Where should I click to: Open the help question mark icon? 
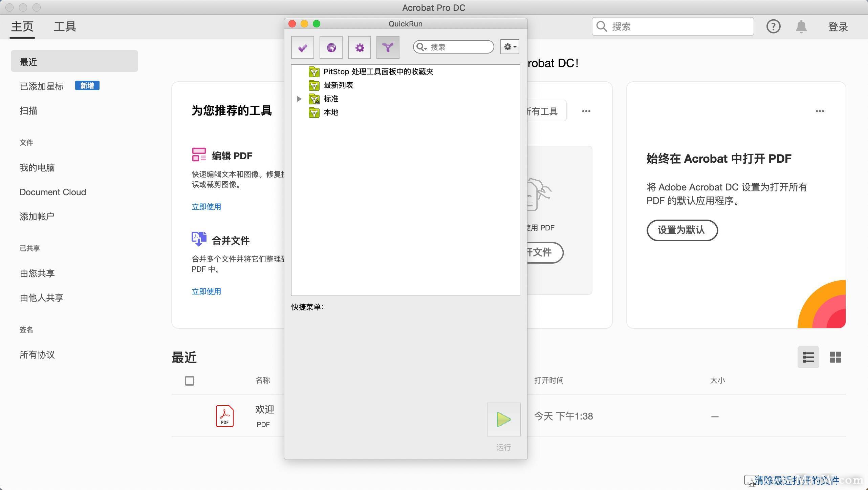pyautogui.click(x=774, y=26)
